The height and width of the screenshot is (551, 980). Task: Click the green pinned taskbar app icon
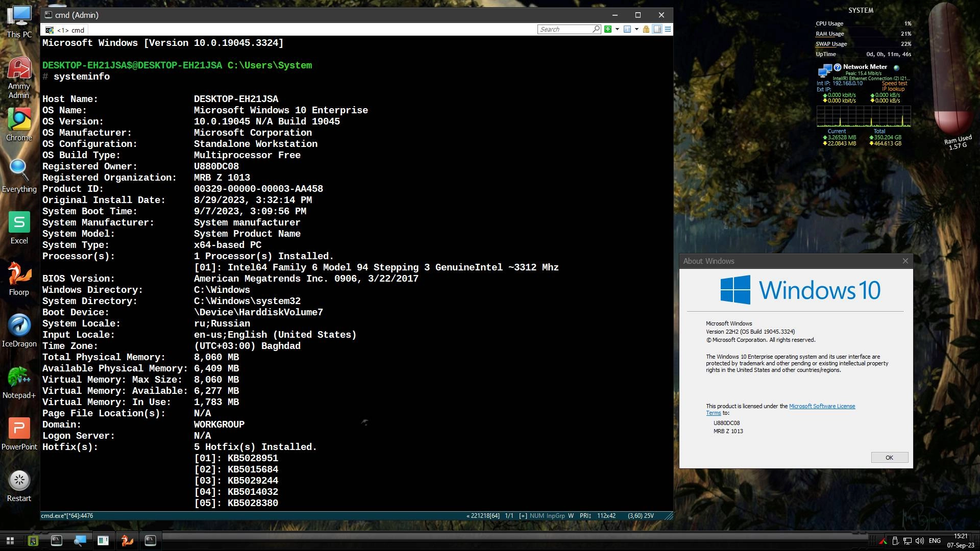[33, 540]
